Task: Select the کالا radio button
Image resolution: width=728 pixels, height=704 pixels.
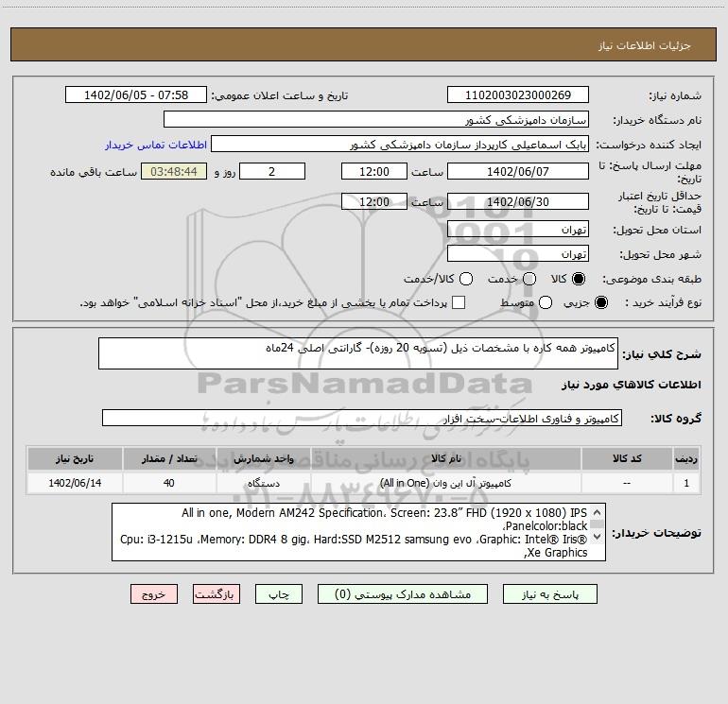Action: 579,279
